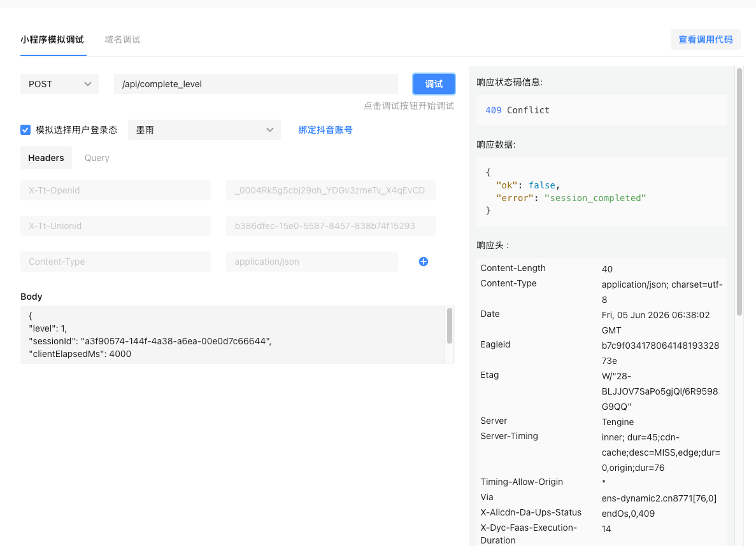This screenshot has height=560, width=756.
Task: Switch to the 小程序模拟调试 tab
Action: pyautogui.click(x=52, y=39)
